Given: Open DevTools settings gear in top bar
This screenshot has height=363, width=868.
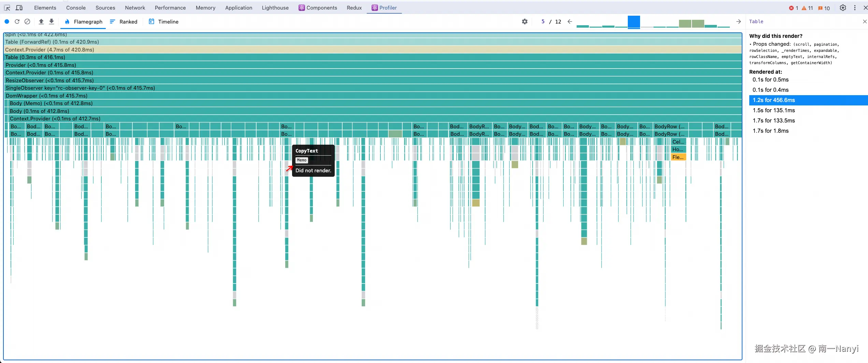Looking at the screenshot, I should 843,8.
